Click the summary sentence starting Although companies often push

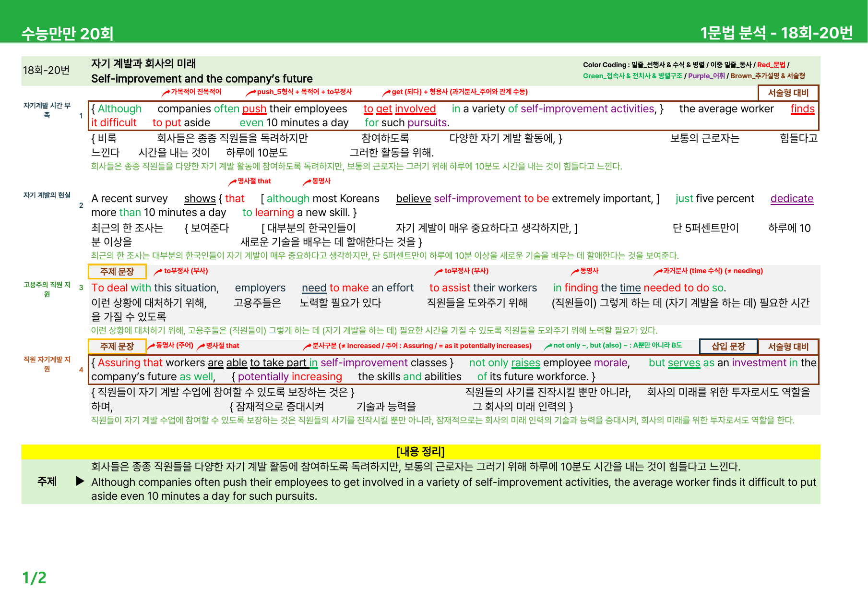coord(453,489)
